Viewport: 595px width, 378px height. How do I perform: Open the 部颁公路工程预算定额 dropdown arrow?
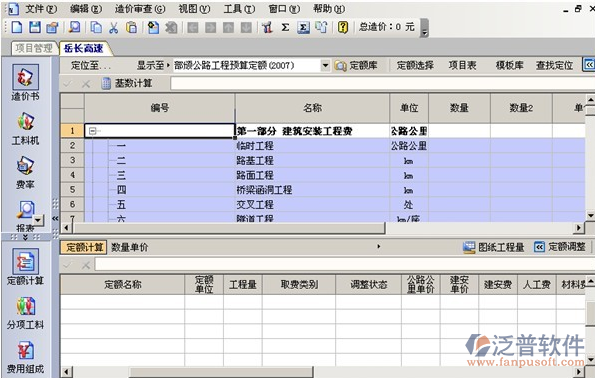(x=325, y=65)
